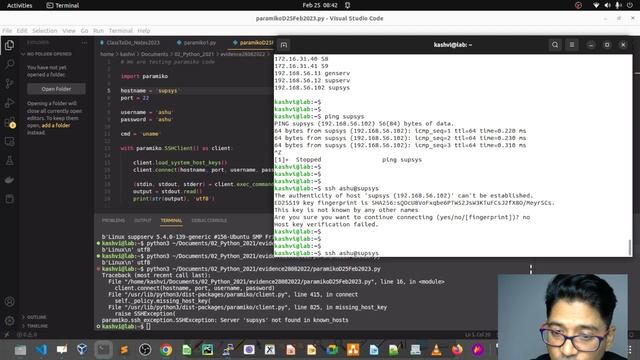Screen dimensions: 640x360
Task: Open the Terminal menu in VS Code
Action: point(120,31)
